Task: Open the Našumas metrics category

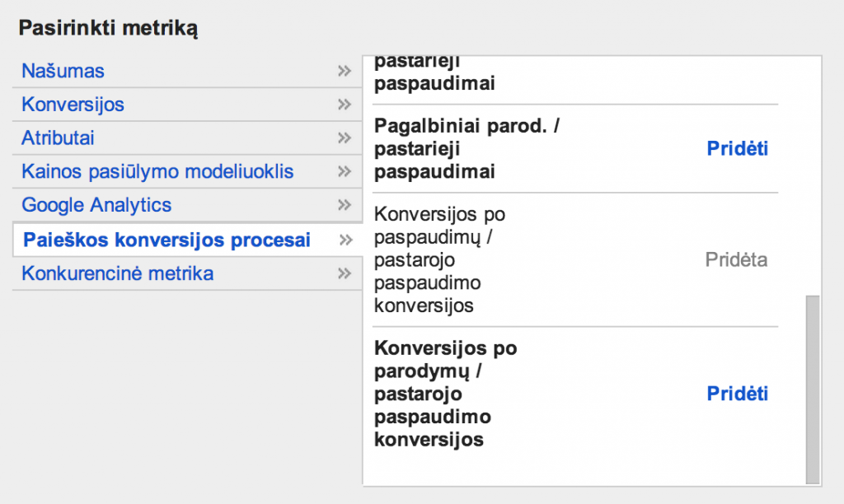Action: click(x=63, y=71)
